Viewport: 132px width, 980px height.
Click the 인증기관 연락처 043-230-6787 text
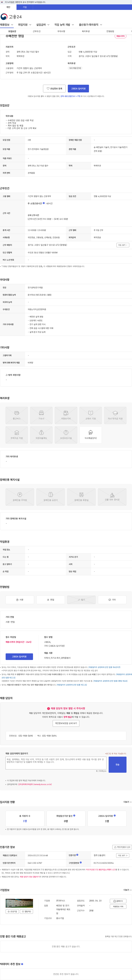(35, 863)
